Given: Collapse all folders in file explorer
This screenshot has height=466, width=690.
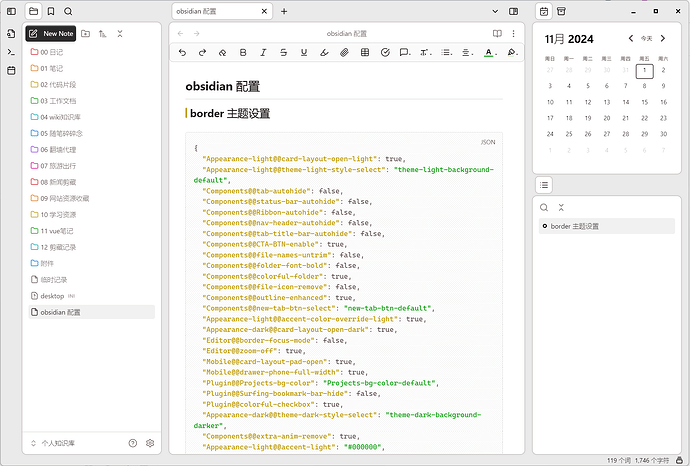Looking at the screenshot, I should [120, 33].
